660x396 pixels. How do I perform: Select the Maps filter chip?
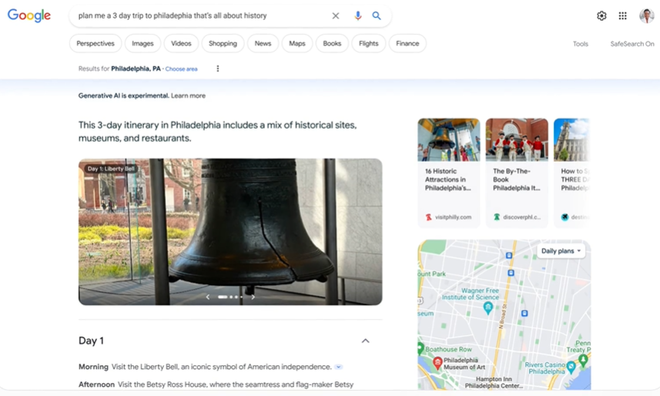pyautogui.click(x=297, y=43)
